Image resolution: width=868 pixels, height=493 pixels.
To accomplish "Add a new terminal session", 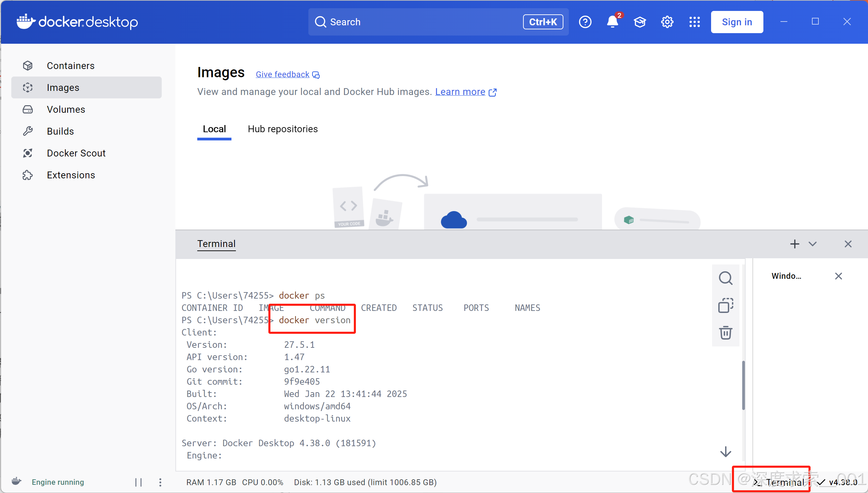I will pyautogui.click(x=794, y=244).
